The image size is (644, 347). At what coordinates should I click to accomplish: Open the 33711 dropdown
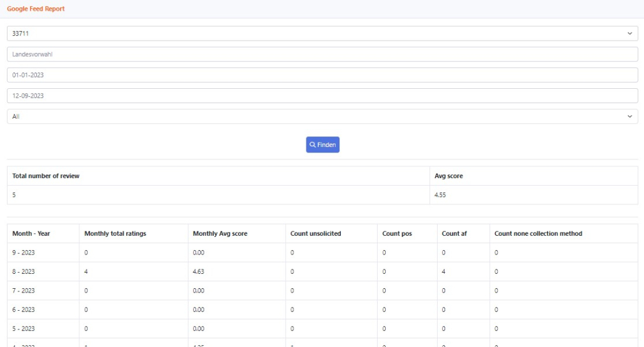323,34
